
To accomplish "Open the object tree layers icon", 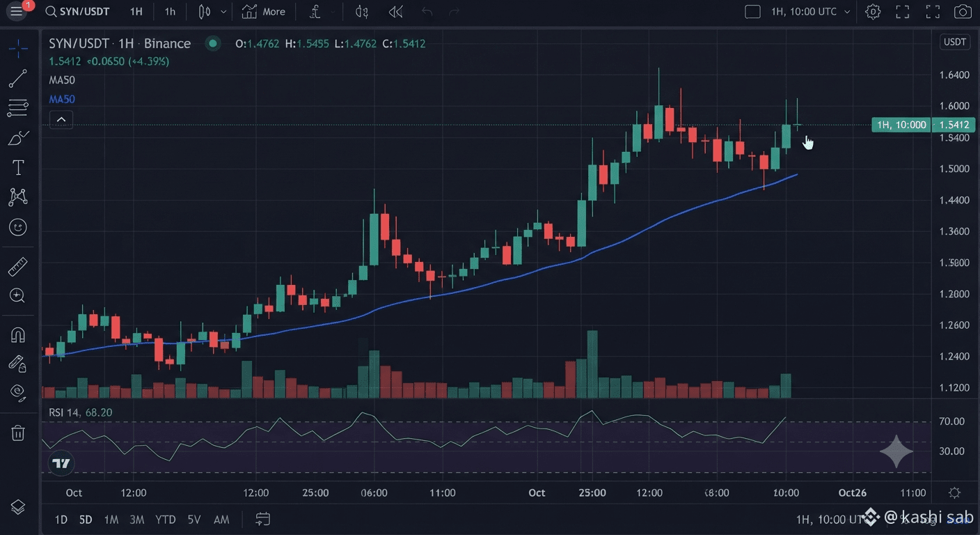I will pyautogui.click(x=18, y=507).
